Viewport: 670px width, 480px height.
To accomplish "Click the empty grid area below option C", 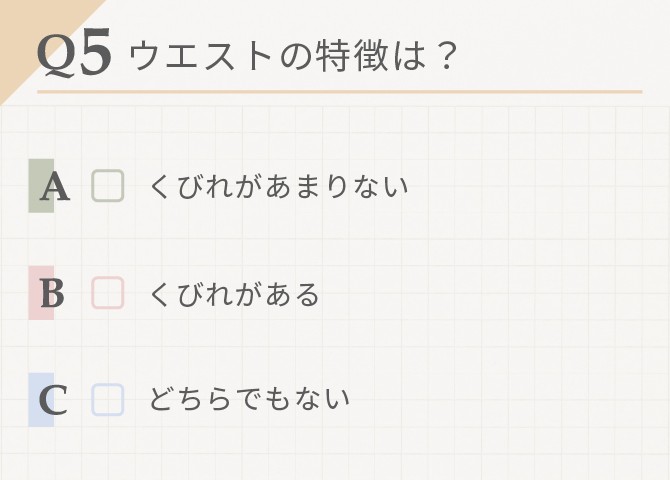I will pyautogui.click(x=335, y=453).
